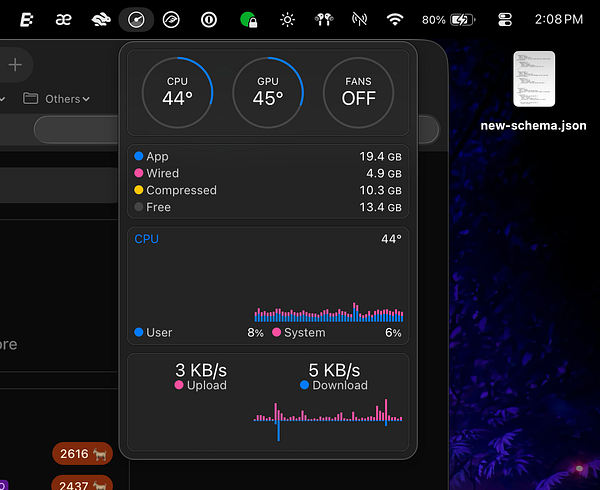Click the FANS OFF gauge
This screenshot has width=600, height=490.
click(x=359, y=93)
